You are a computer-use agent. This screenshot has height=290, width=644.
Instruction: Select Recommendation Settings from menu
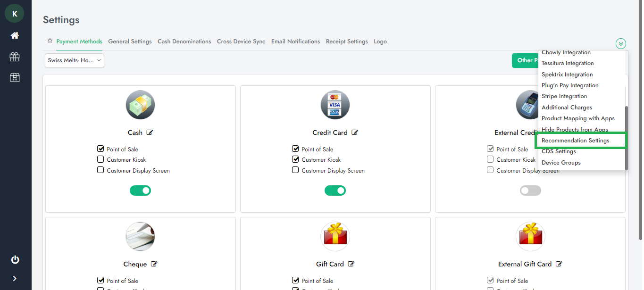[575, 141]
